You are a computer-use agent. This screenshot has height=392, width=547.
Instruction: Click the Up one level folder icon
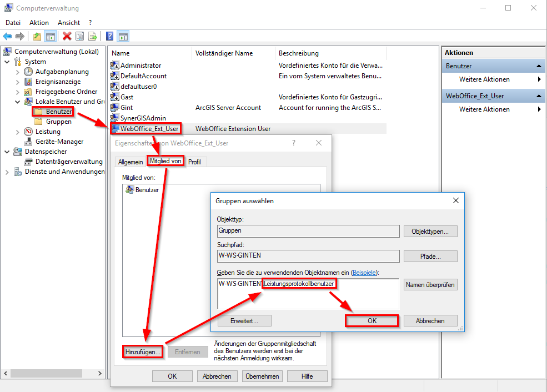[x=37, y=36]
